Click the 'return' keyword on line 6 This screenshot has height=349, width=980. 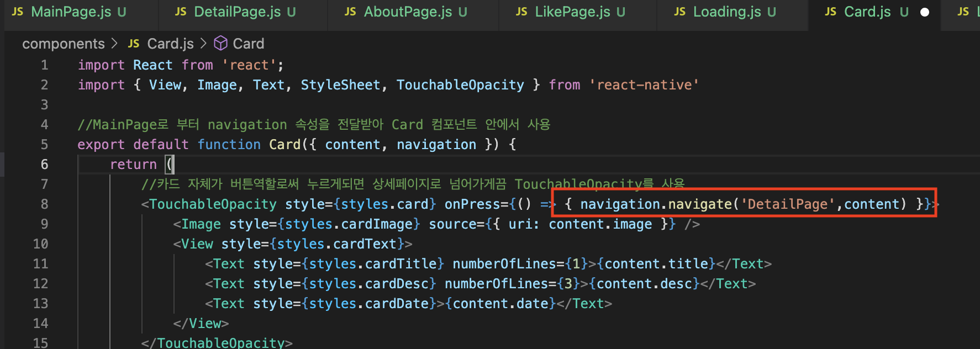[134, 165]
